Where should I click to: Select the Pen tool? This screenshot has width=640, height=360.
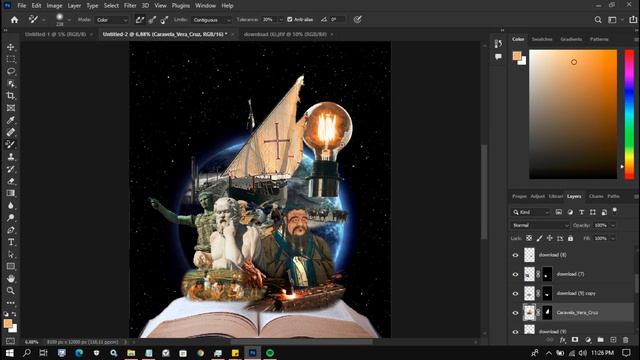point(11,230)
